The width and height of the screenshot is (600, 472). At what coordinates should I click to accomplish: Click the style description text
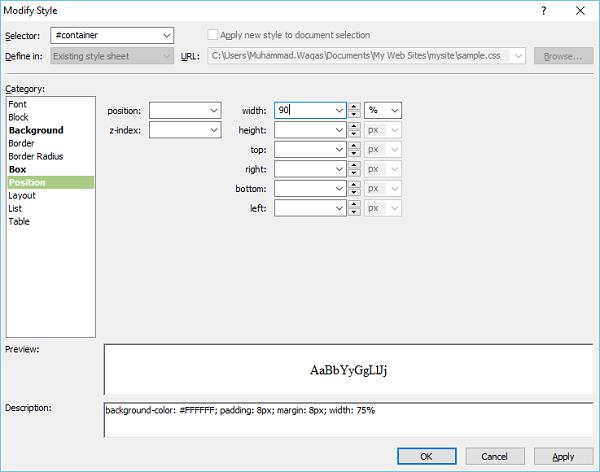click(240, 410)
